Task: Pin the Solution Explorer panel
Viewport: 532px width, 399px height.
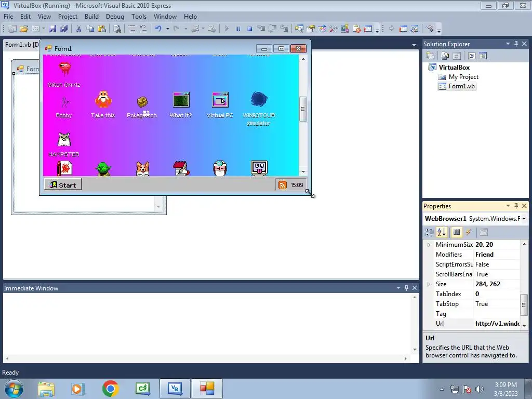Action: pyautogui.click(x=516, y=44)
